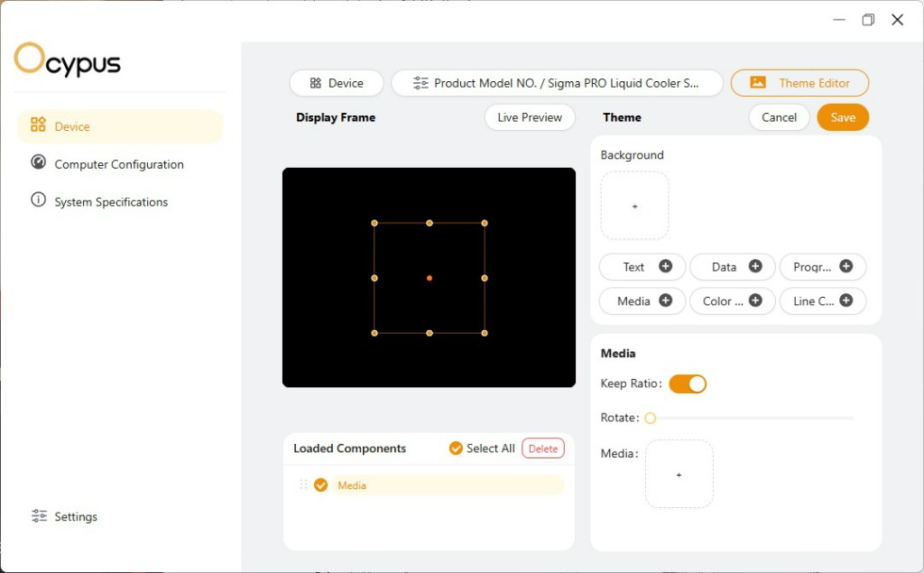Open the Product Model NO. selector
This screenshot has height=573, width=924.
tap(557, 83)
